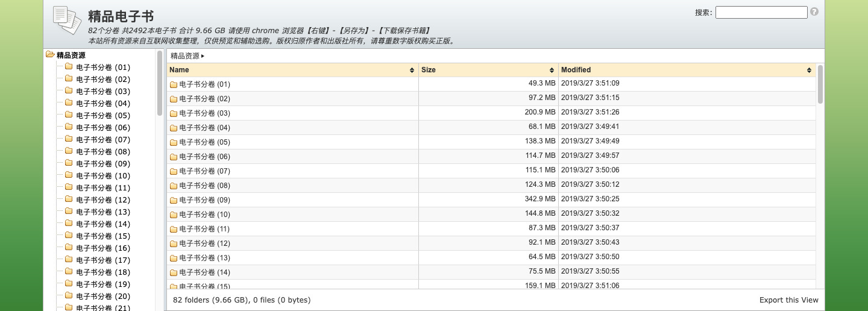Image resolution: width=868 pixels, height=311 pixels.
Task: Click the tree folder icon of 电子书分卷 (05)
Action: [x=69, y=115]
